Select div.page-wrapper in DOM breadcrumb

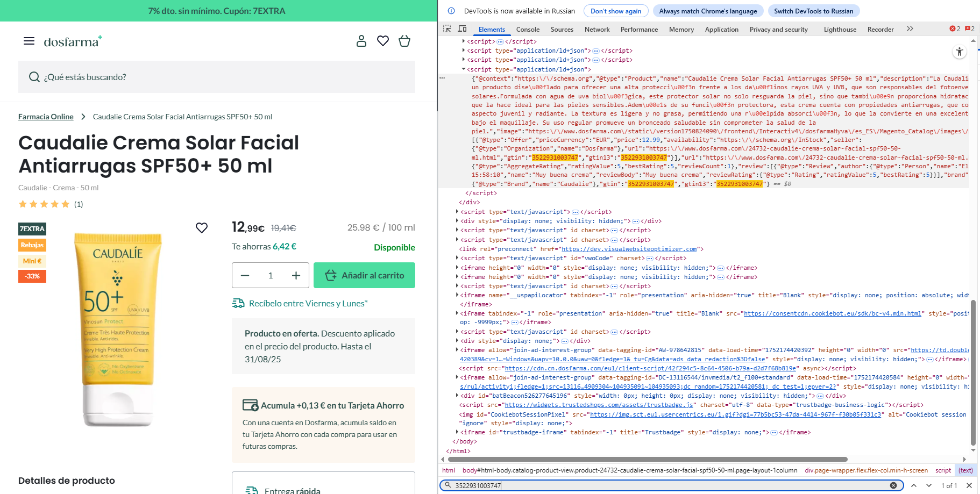(866, 470)
